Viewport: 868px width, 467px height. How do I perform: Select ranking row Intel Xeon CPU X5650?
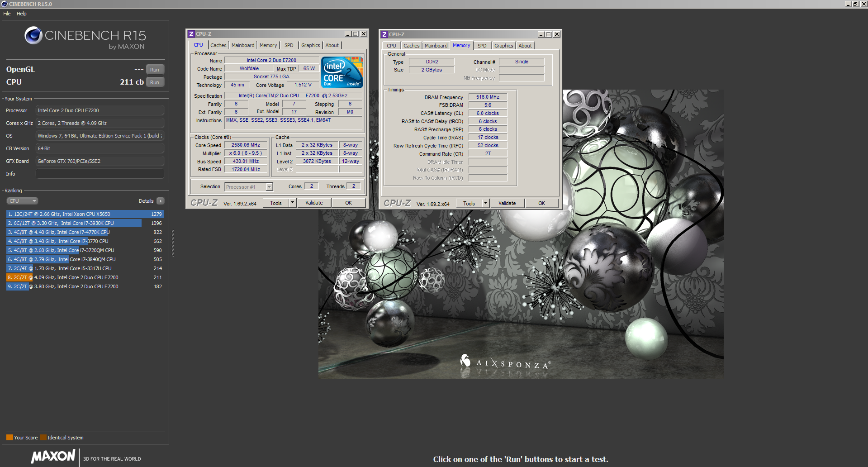click(85, 214)
